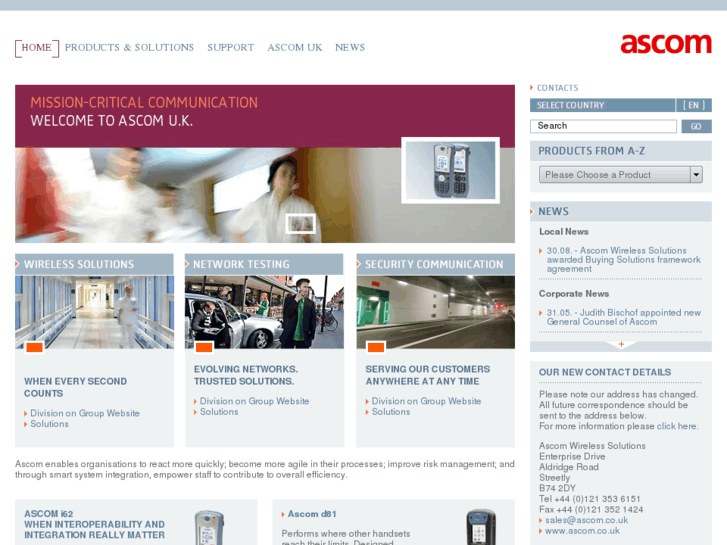The height and width of the screenshot is (545, 727).
Task: Click 'Corporate News' subheading
Action: [574, 294]
